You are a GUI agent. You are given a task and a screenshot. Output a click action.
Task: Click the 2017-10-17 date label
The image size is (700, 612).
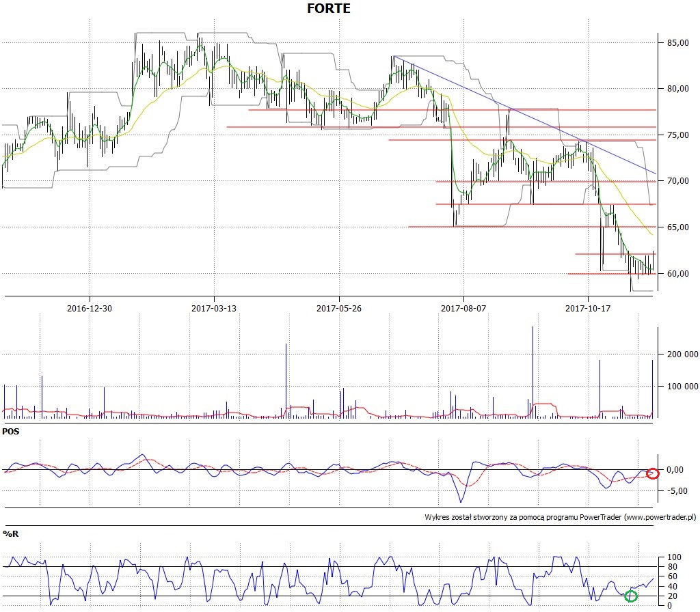[x=588, y=309]
